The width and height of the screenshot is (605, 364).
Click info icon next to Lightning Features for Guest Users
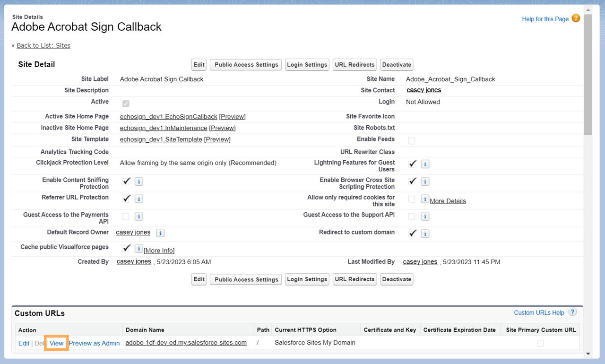point(425,164)
